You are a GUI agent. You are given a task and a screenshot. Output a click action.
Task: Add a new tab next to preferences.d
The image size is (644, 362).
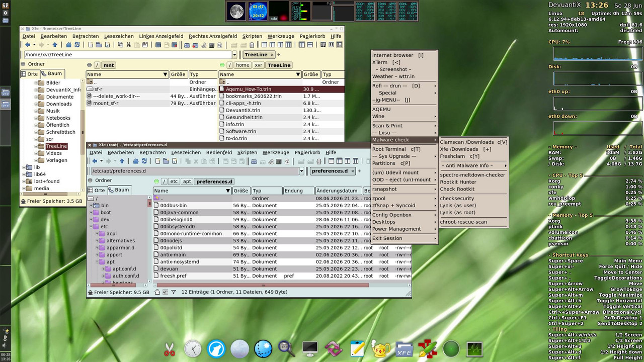point(359,171)
